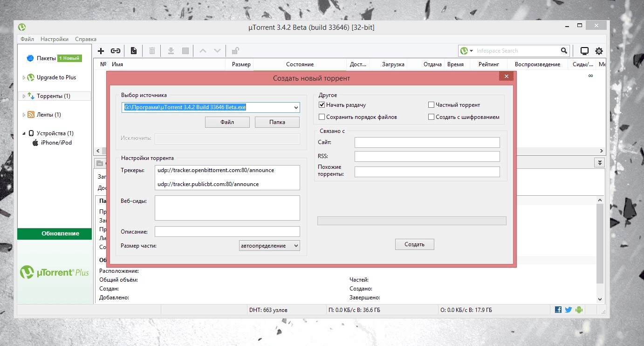Click the Папка button
Screen dimensions: 644x346
pos(277,122)
